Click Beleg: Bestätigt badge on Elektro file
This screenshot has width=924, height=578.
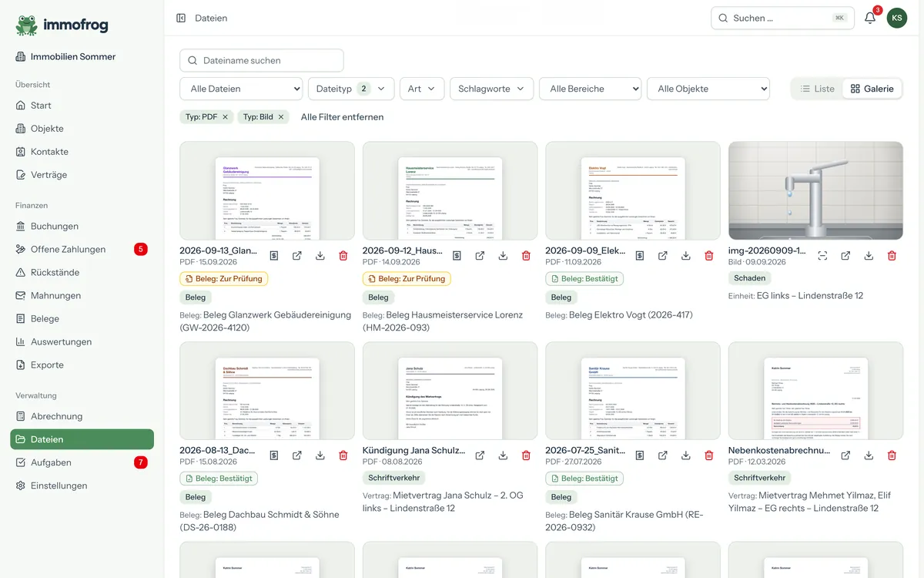coord(584,279)
